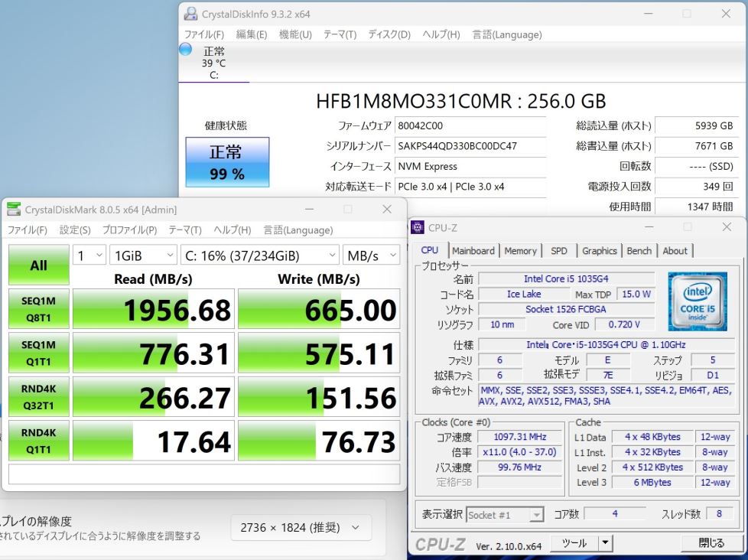
Task: Open the テーマ(T) menu in CrystalDiskMark
Action: click(x=185, y=230)
